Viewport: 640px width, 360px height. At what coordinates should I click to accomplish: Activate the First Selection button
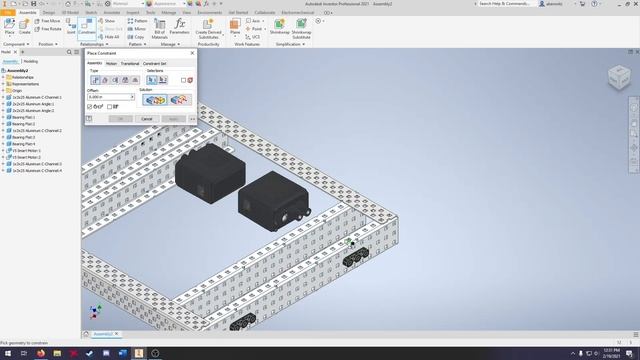(152, 80)
